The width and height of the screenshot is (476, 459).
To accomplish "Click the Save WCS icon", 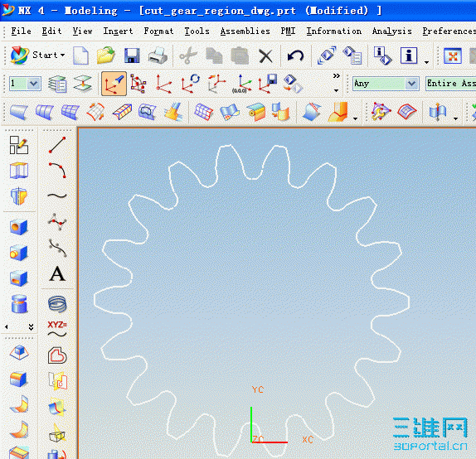I will 268,84.
